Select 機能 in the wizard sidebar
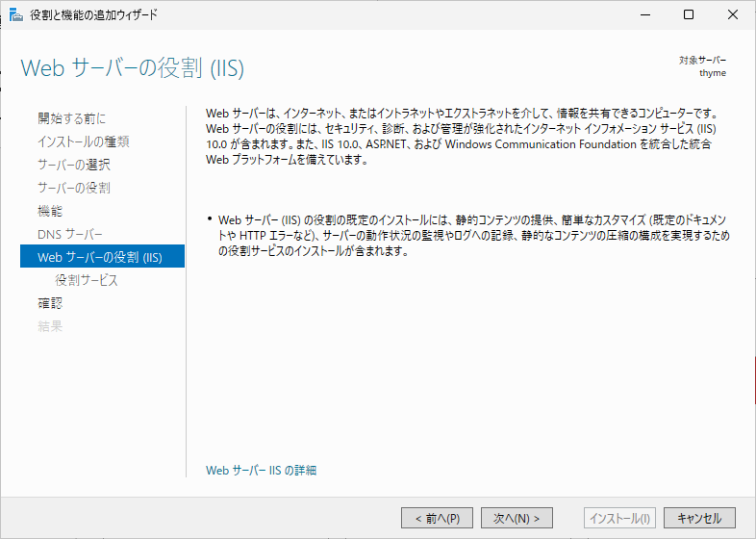756x539 pixels. tap(50, 211)
